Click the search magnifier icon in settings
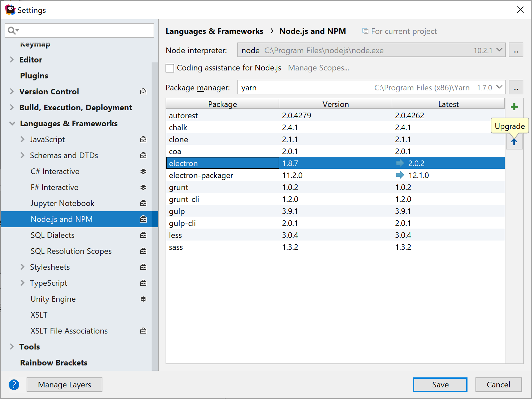Viewport: 532px width, 399px height. [13, 31]
